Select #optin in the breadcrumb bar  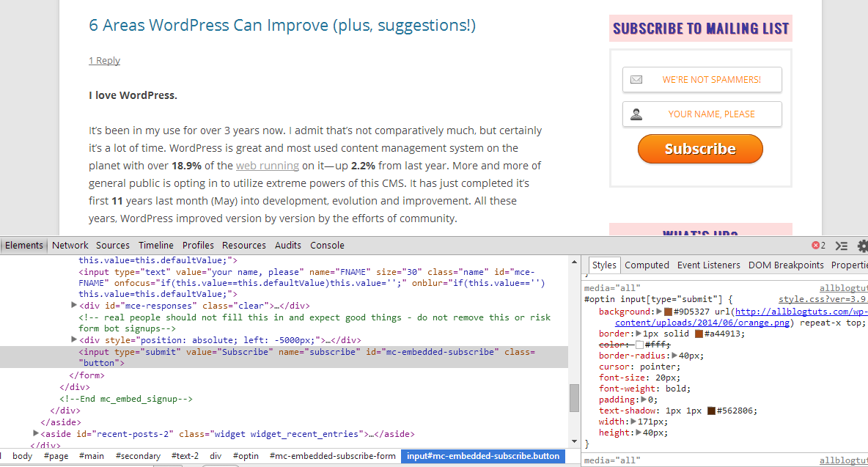tap(246, 456)
